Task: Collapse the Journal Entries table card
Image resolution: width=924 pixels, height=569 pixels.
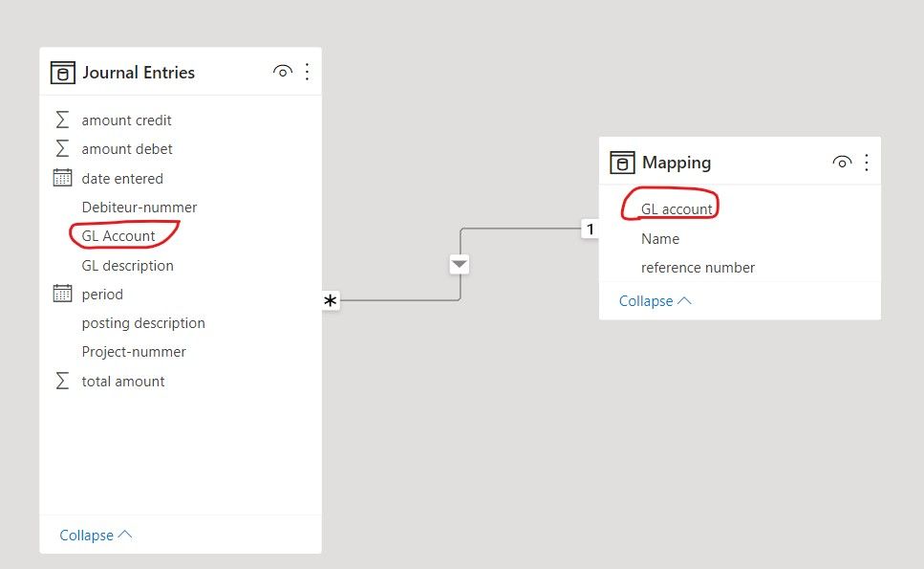Action: 96,535
